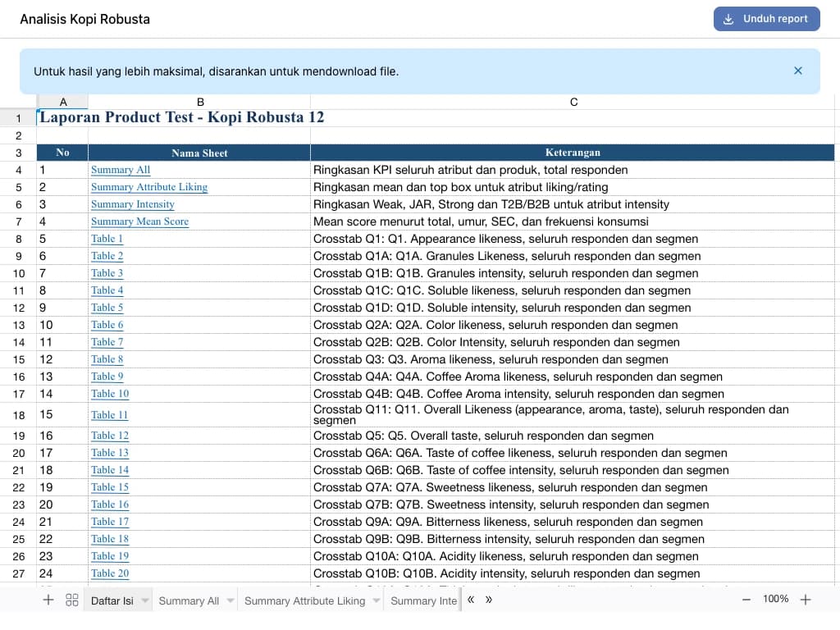Select the Daftar Isi sheet tab

click(112, 600)
